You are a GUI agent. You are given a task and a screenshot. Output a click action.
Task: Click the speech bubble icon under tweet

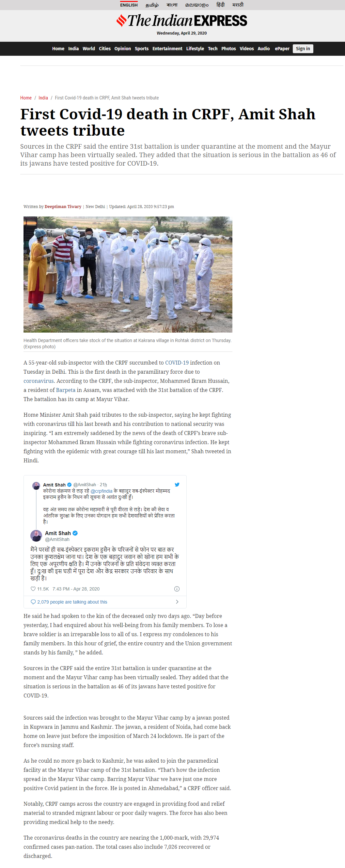[x=33, y=602]
